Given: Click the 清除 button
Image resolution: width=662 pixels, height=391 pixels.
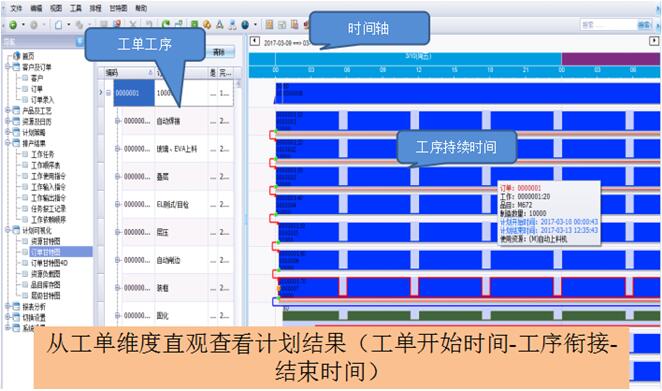Looking at the screenshot, I should click(219, 52).
